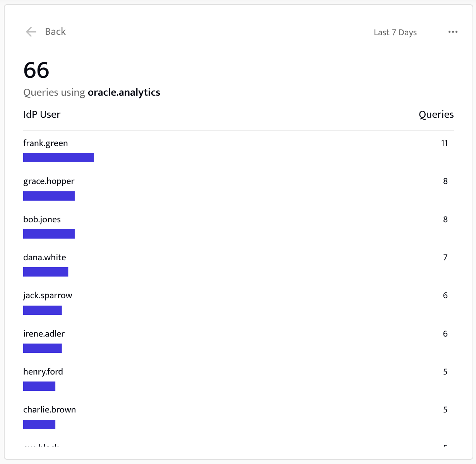The width and height of the screenshot is (476, 464).
Task: Sort by the Queries column header
Action: click(436, 114)
